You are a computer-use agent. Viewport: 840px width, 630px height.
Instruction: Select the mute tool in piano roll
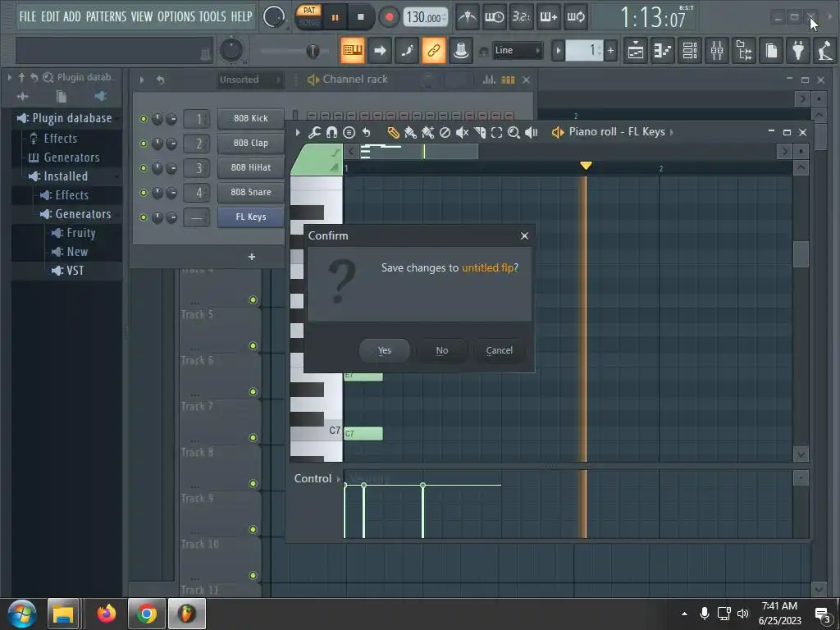tap(462, 132)
